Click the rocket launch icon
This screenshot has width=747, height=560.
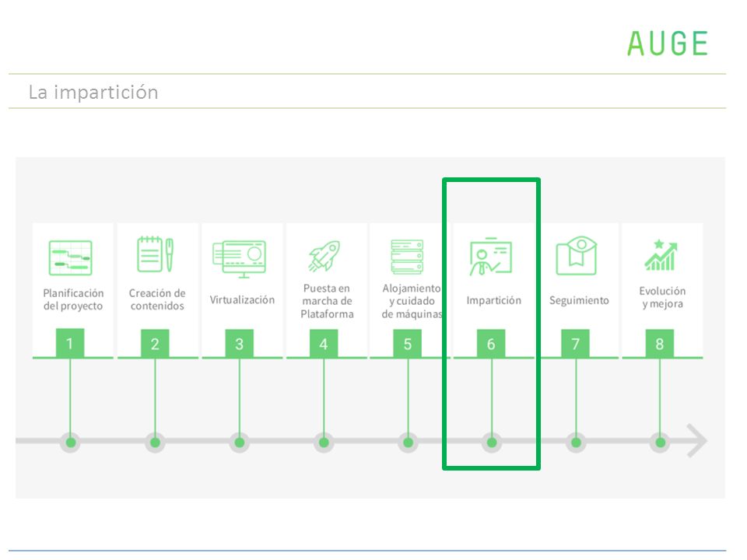pyautogui.click(x=324, y=256)
